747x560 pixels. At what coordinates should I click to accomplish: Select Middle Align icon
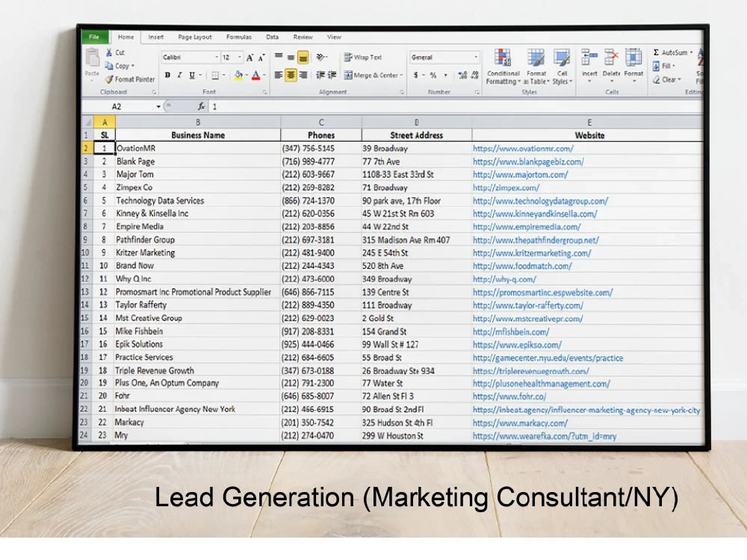(x=291, y=57)
